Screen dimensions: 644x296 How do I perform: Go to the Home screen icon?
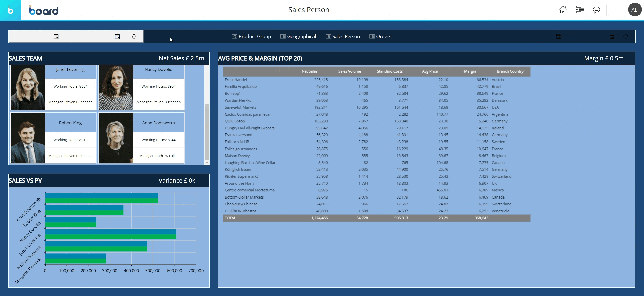[563, 10]
